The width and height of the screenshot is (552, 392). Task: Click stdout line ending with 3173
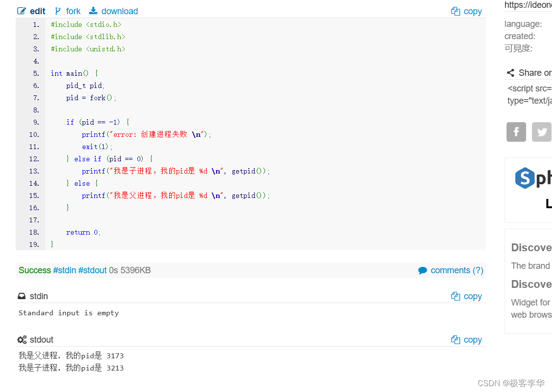(71, 356)
